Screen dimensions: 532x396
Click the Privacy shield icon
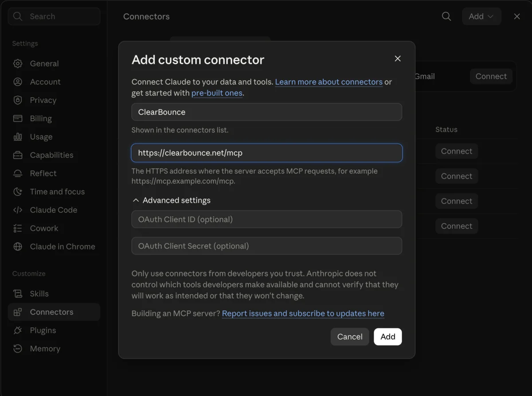(x=18, y=100)
